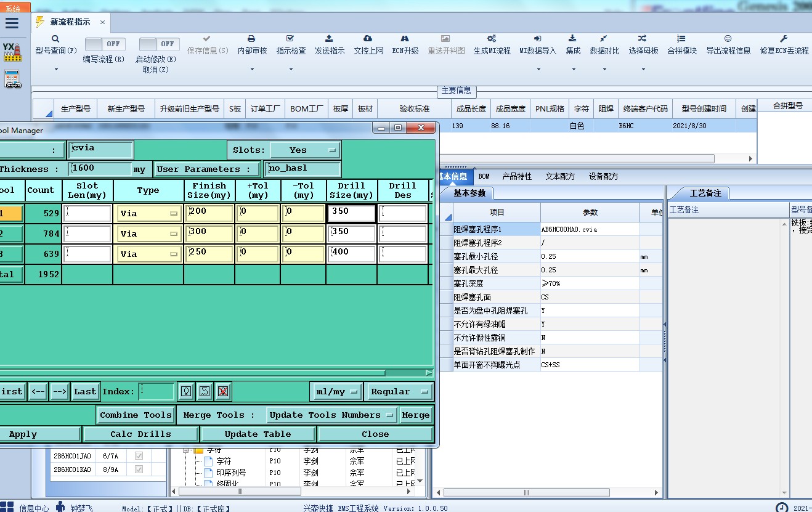Image resolution: width=812 pixels, height=512 pixels.
Task: Toggle the 启动修改(E) OFF switch
Action: (x=159, y=44)
